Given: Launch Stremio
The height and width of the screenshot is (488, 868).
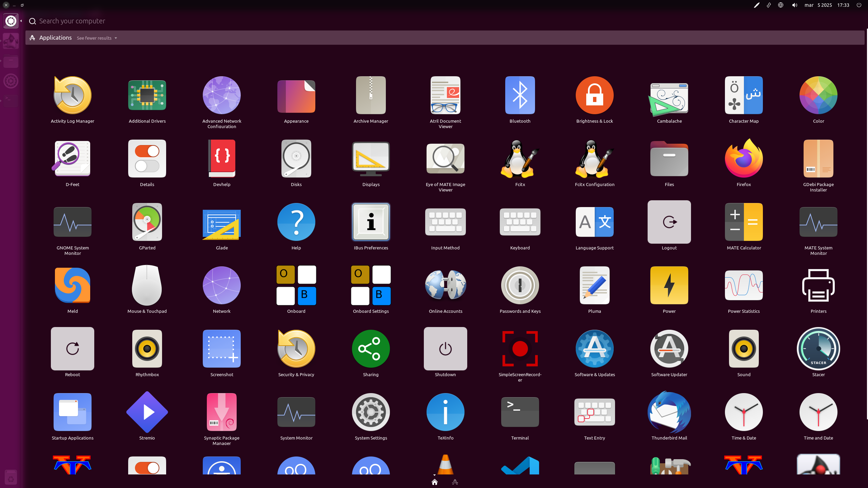Looking at the screenshot, I should (147, 412).
